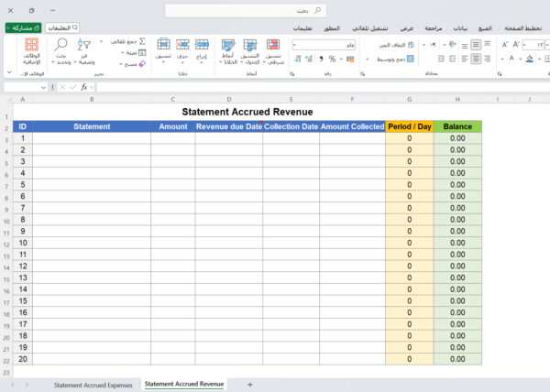
Task: Click the search box in title bar
Action: 246,10
